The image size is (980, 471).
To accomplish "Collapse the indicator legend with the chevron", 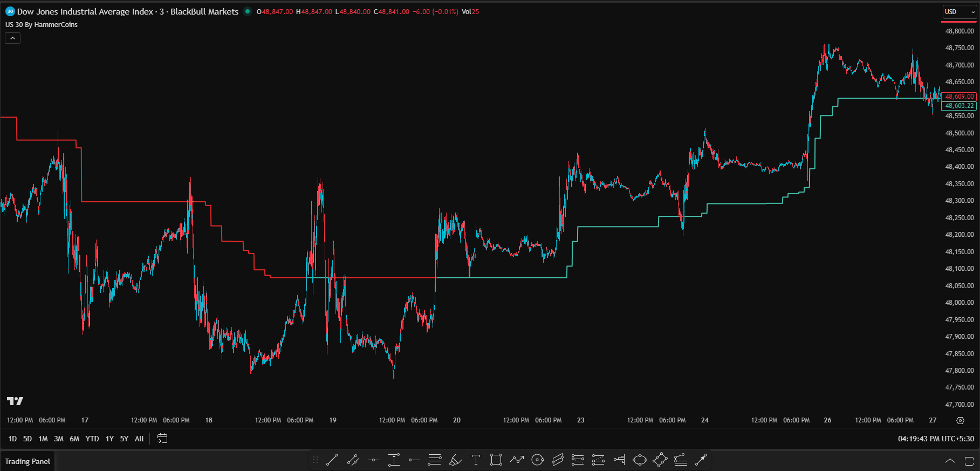I will (12, 38).
